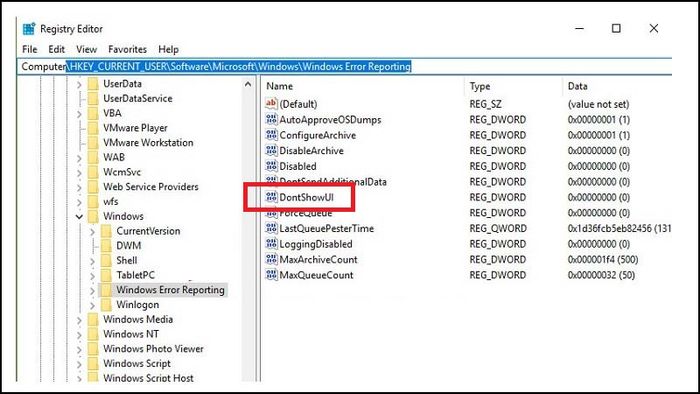Click the VMware Workstation folder icon
The width and height of the screenshot is (700, 394).
[93, 142]
